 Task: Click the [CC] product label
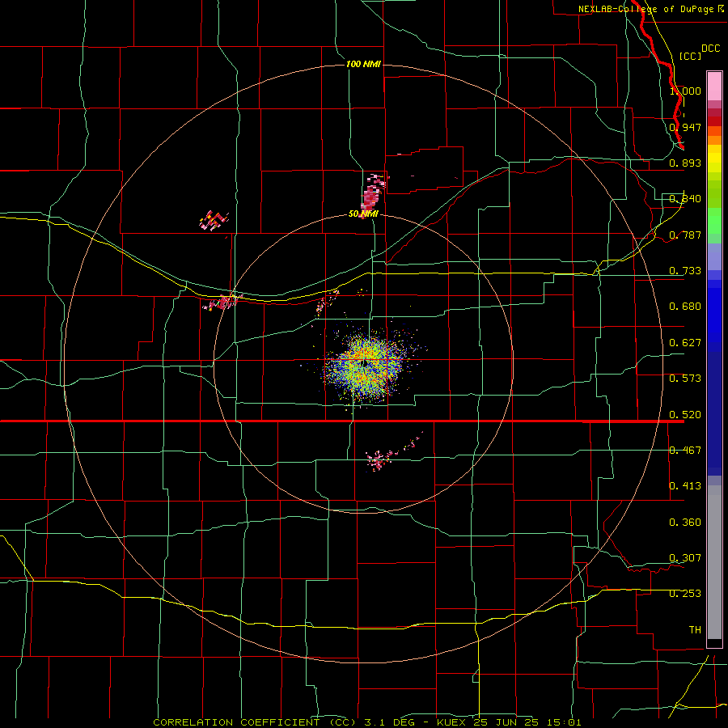[x=690, y=56]
